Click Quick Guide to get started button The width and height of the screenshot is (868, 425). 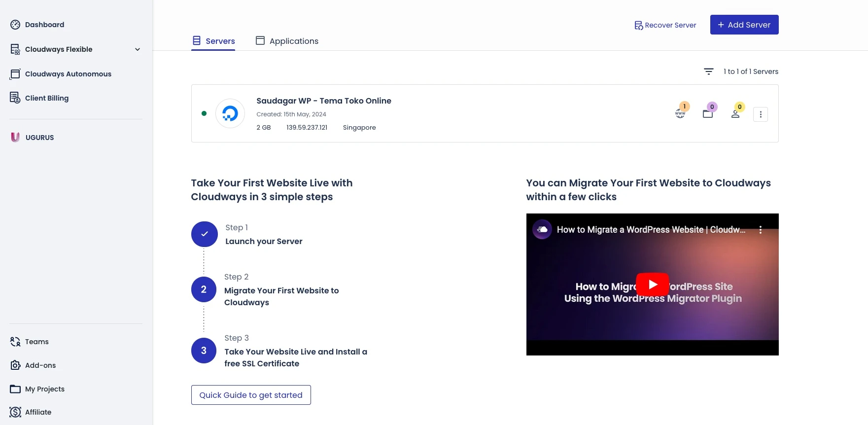[251, 395]
